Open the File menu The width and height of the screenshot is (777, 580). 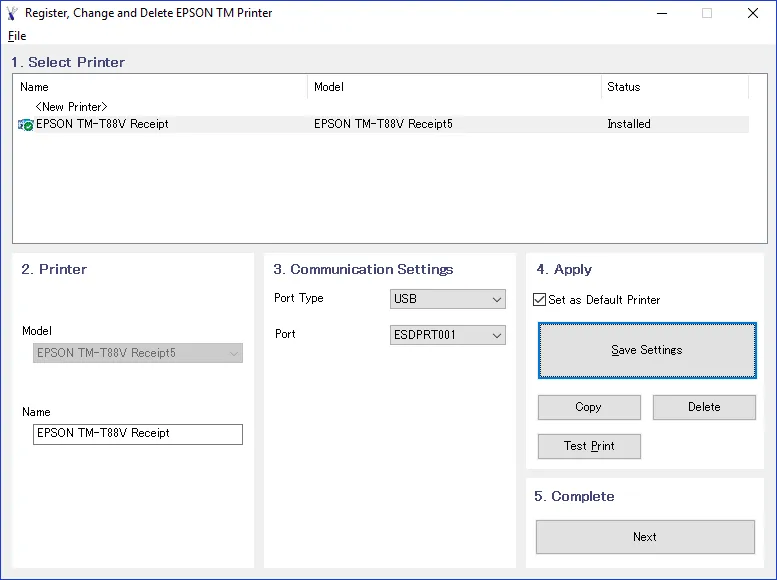pos(17,36)
